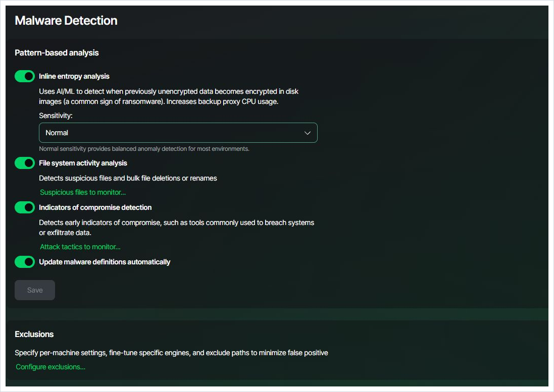Click the Save button
Screen dimensions: 554x392
coord(35,290)
